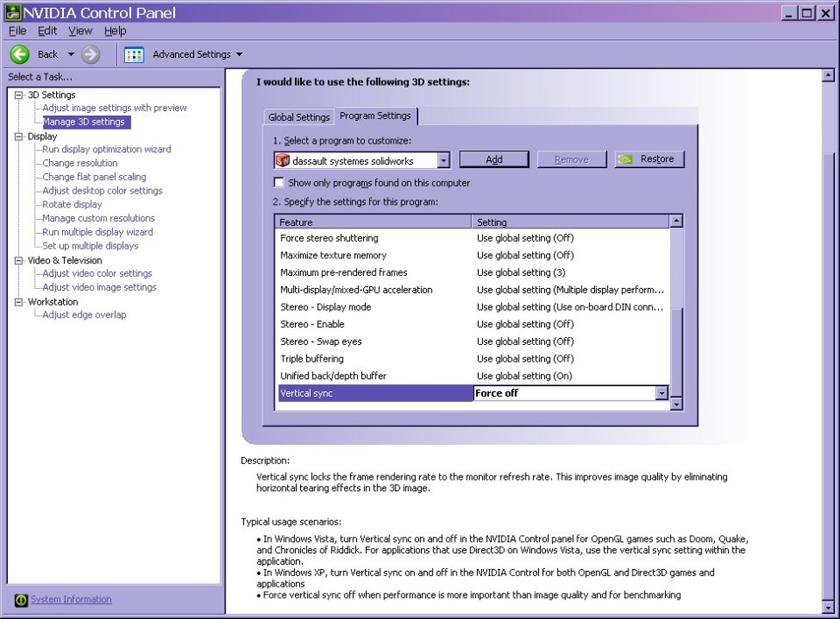Collapse the Display tree node
This screenshot has width=840, height=619.
[18, 136]
